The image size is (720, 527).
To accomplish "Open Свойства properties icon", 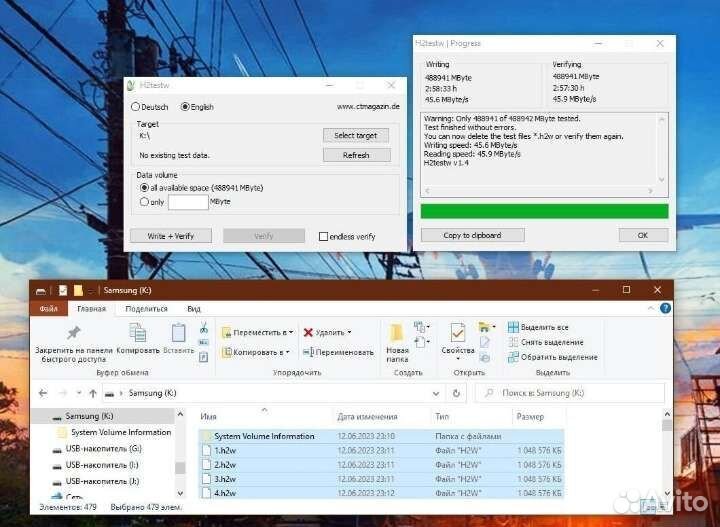I will tap(457, 333).
